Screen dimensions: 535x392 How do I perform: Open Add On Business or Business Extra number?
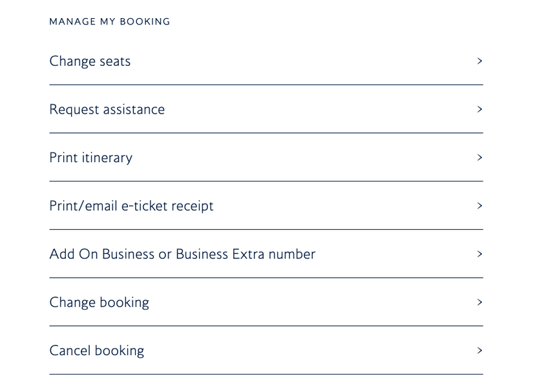[x=182, y=254]
